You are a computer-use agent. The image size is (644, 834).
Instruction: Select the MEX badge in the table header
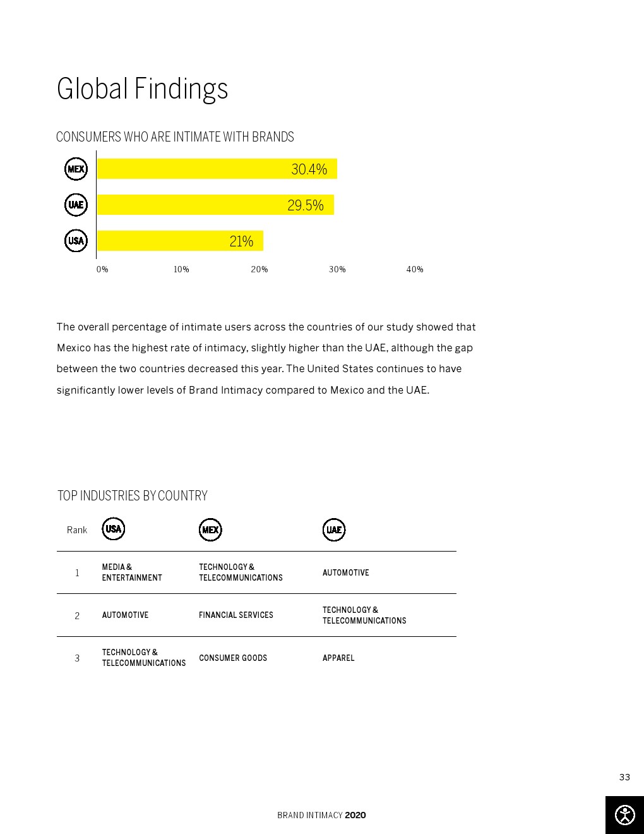click(x=210, y=530)
